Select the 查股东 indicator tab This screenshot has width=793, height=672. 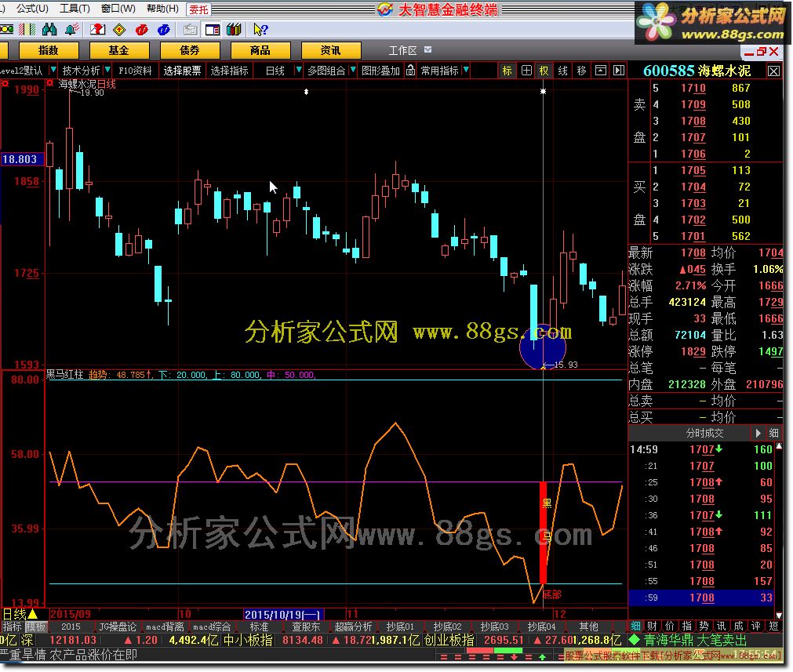pos(306,627)
